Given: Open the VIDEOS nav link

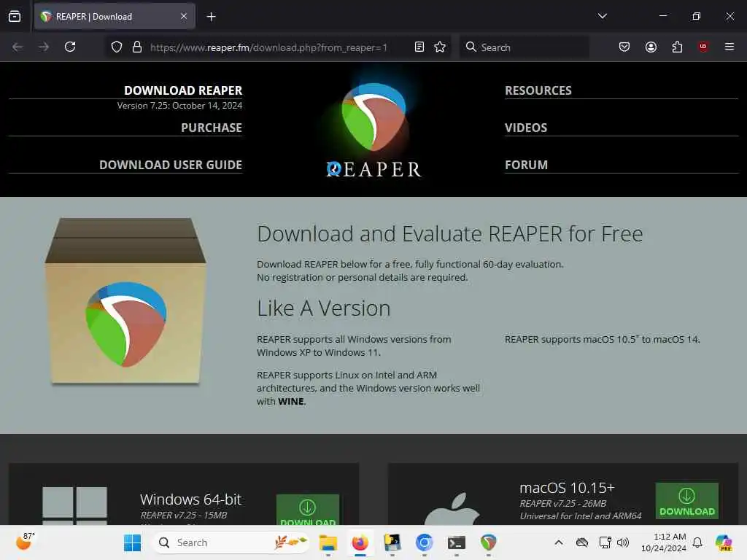Looking at the screenshot, I should (x=526, y=128).
